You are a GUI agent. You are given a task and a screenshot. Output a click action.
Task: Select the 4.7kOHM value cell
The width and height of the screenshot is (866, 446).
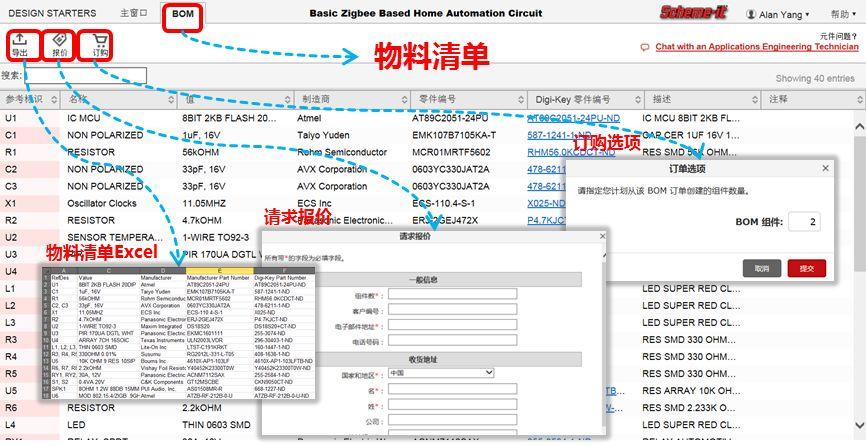click(x=200, y=220)
